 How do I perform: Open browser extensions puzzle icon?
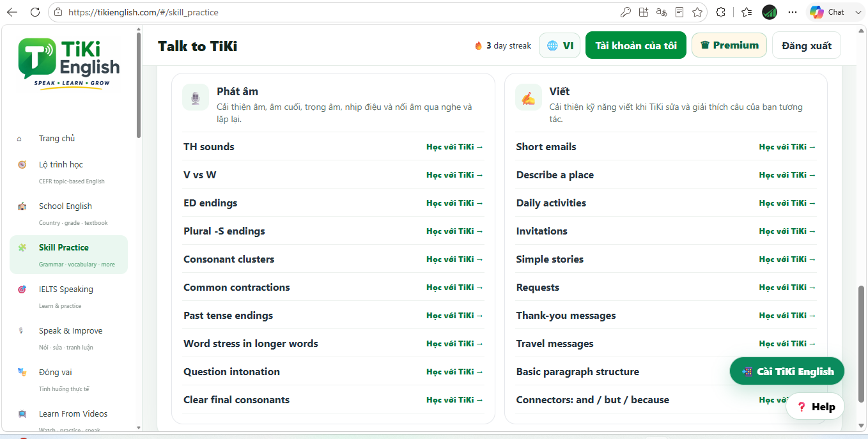point(721,12)
